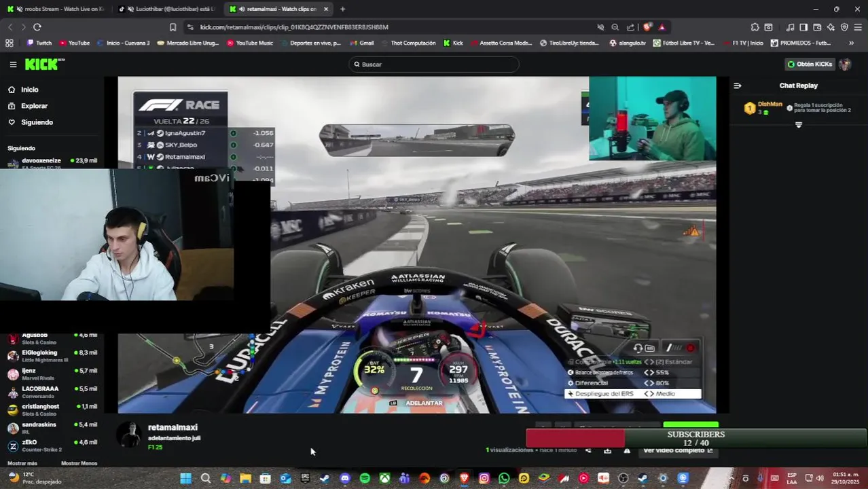Open Spotify from taskbar

coord(365,478)
